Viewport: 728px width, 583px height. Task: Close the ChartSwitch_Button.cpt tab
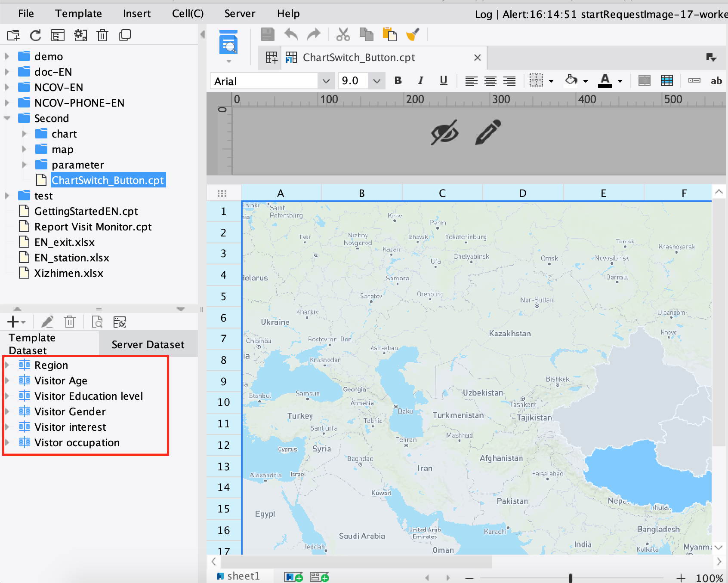pyautogui.click(x=477, y=58)
